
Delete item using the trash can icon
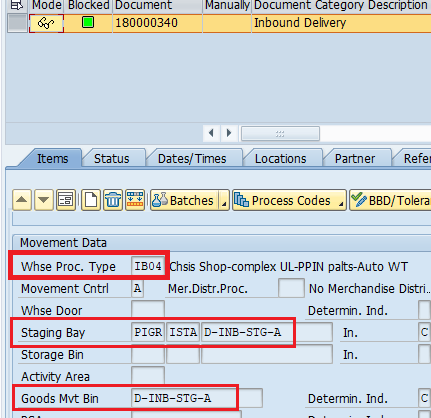[113, 200]
